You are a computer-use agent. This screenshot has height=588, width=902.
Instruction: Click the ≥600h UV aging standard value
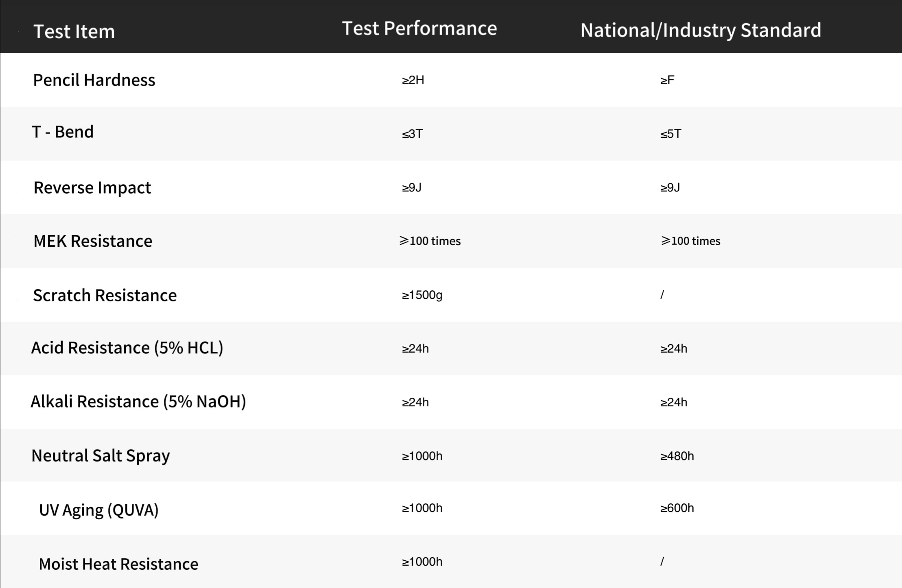[x=677, y=508]
